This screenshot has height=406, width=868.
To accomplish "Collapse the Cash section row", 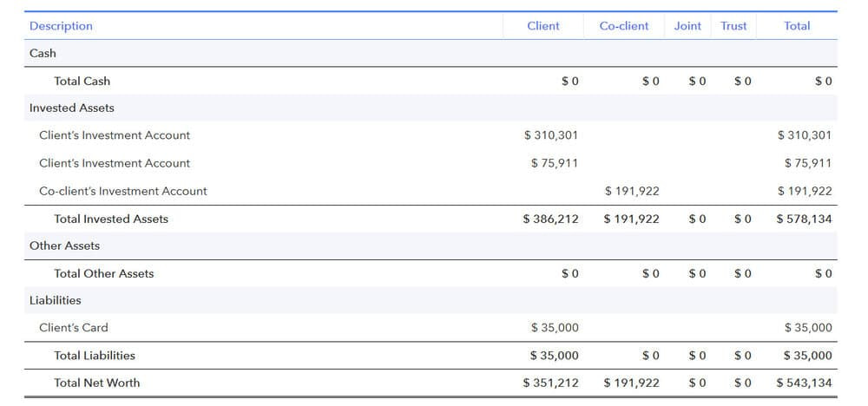I will (43, 53).
